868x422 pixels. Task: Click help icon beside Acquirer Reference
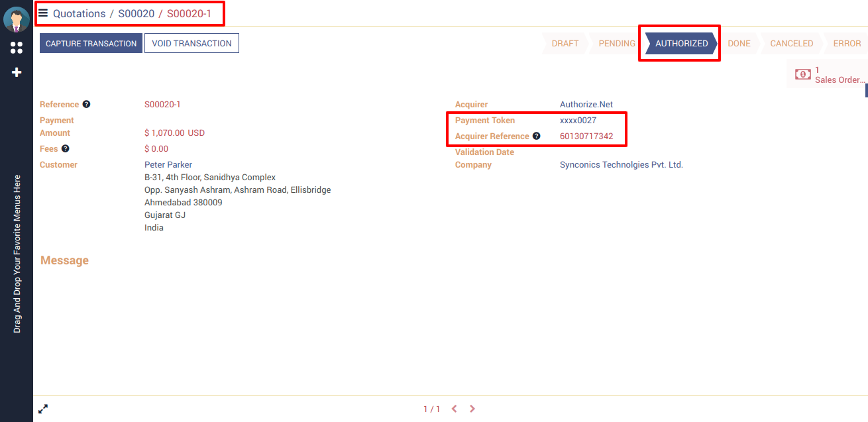pos(537,136)
